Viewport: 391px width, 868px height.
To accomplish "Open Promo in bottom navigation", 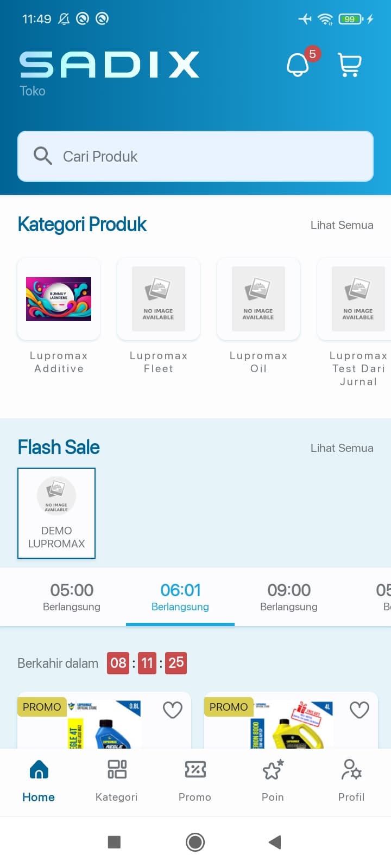I will (x=195, y=781).
